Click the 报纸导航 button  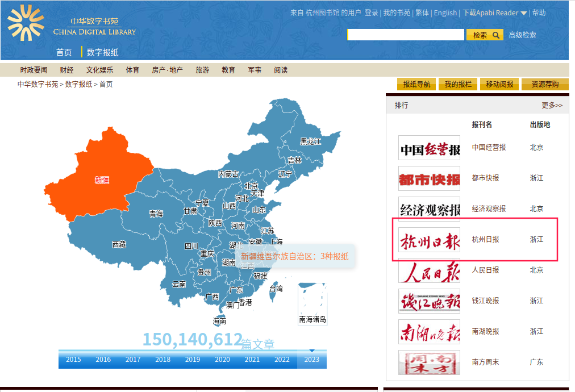pyautogui.click(x=416, y=84)
